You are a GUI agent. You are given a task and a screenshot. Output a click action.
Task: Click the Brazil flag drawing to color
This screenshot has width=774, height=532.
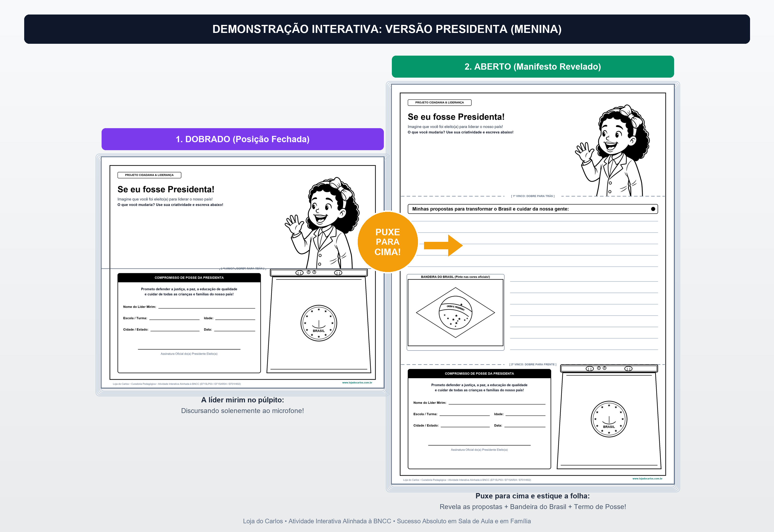coord(455,313)
